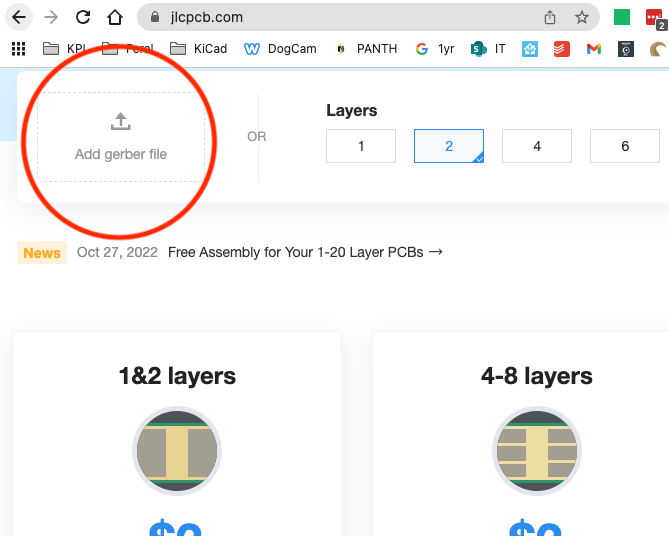Image resolution: width=669 pixels, height=536 pixels.
Task: Click the Oct 27, 2022 date
Action: 117,252
